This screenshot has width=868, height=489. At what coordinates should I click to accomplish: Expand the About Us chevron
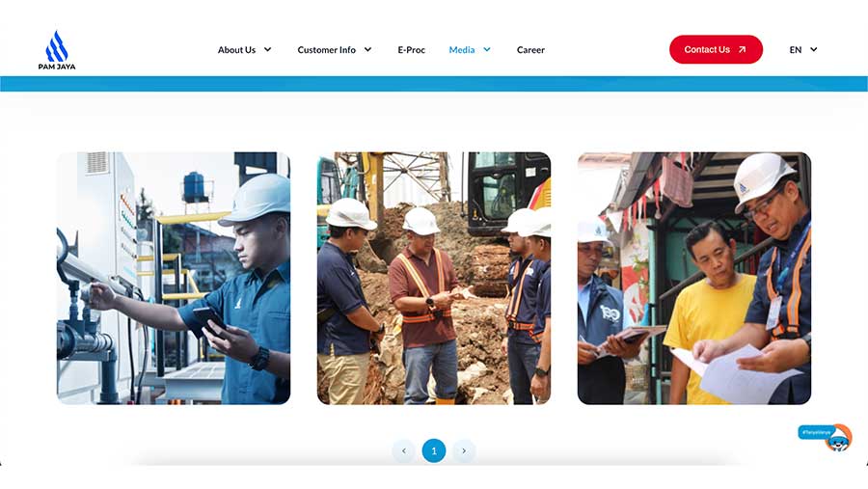[x=267, y=49]
